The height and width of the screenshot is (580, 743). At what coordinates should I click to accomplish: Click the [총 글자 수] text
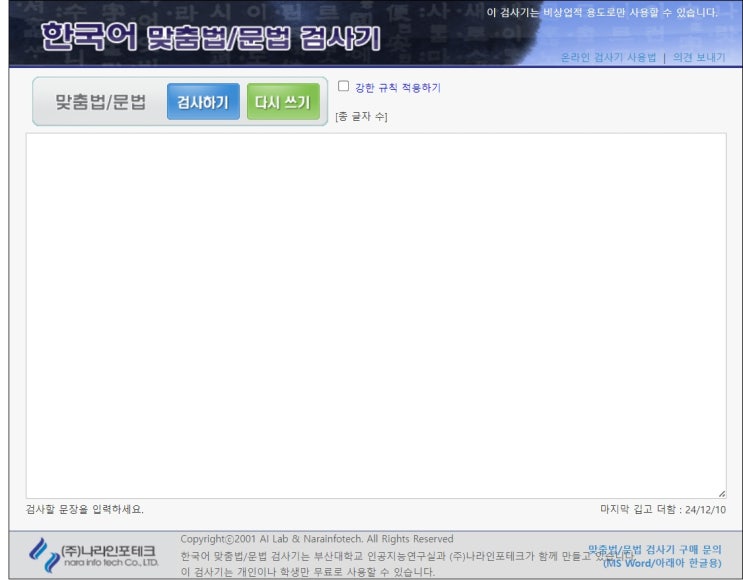coord(361,117)
